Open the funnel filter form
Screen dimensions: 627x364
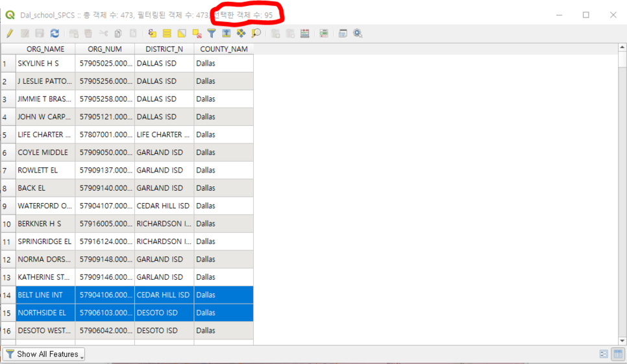tap(212, 34)
